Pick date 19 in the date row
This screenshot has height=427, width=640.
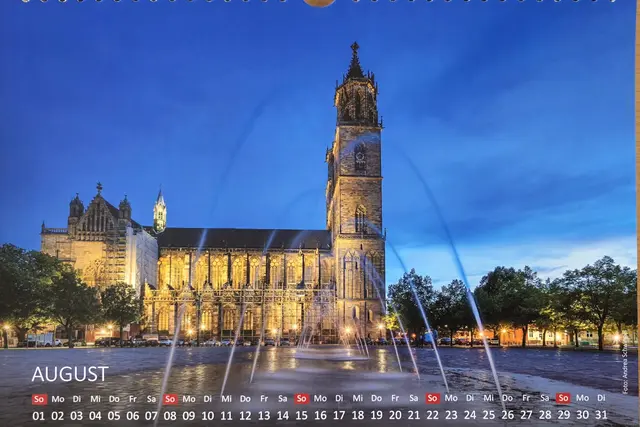pyautogui.click(x=376, y=415)
